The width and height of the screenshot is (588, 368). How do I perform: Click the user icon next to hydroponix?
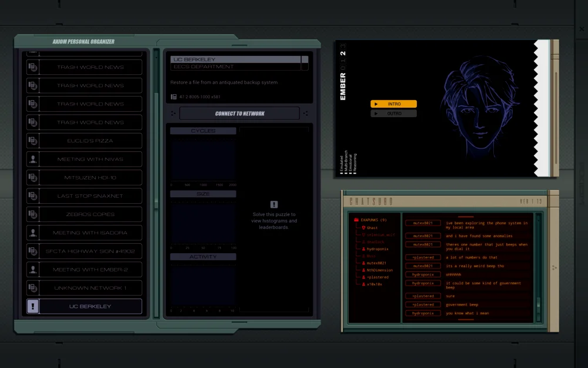point(363,249)
